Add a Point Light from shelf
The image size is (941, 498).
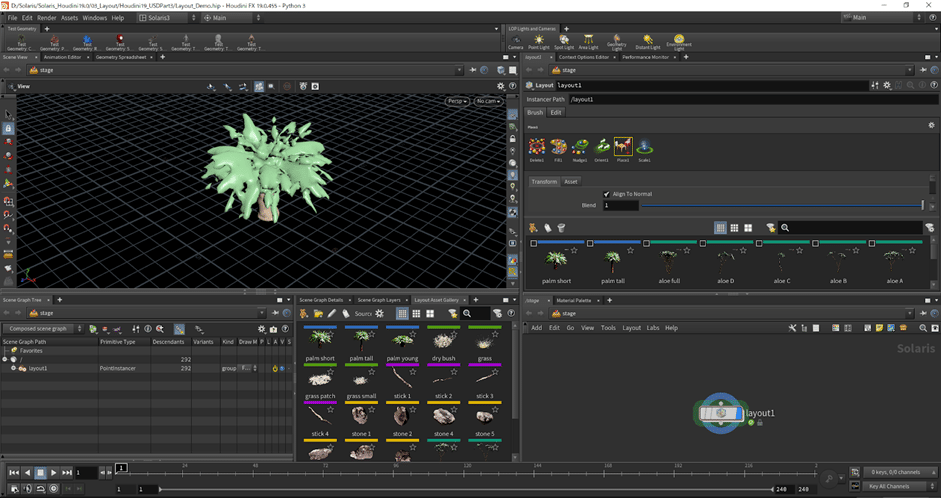pos(539,40)
